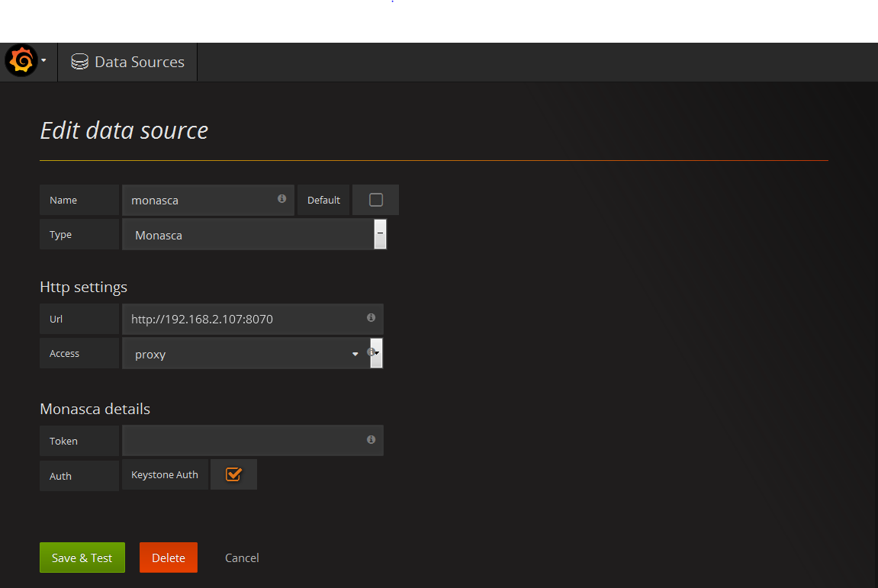Click the Auth label
The height and width of the screenshot is (588, 878).
pos(79,475)
